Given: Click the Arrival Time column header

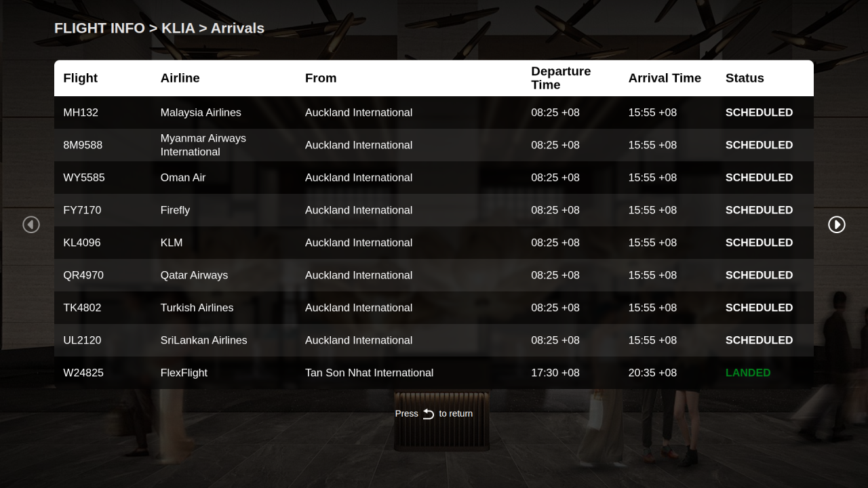Looking at the screenshot, I should coord(665,78).
